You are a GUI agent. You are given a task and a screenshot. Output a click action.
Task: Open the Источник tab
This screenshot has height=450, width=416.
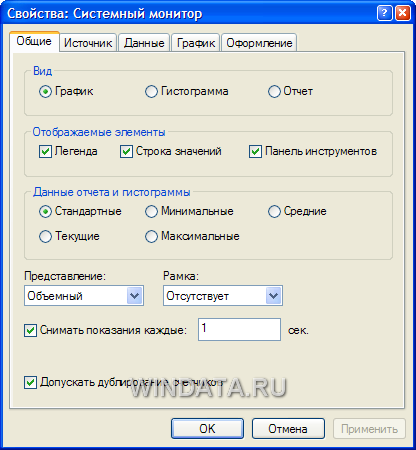point(88,43)
